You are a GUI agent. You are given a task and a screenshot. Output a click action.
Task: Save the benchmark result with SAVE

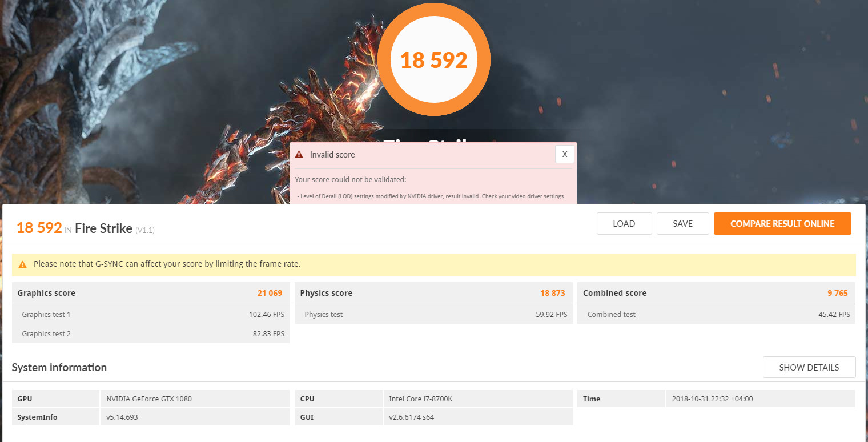click(x=683, y=224)
